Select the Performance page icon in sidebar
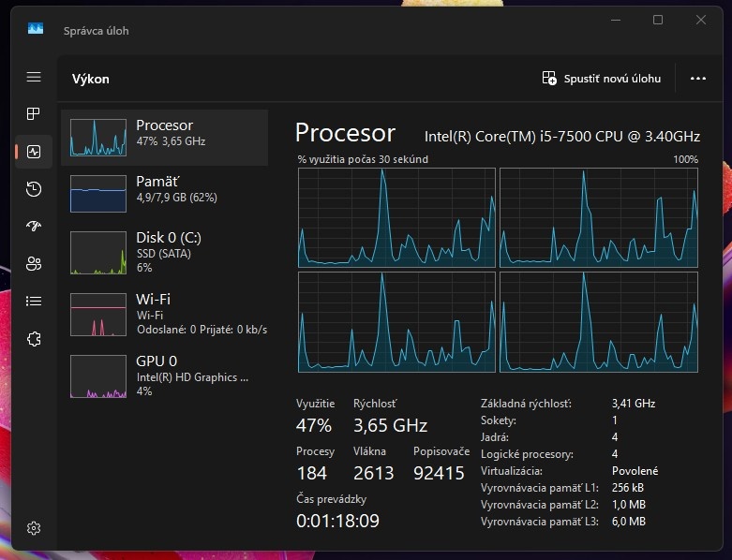Image resolution: width=732 pixels, height=560 pixels. click(34, 152)
